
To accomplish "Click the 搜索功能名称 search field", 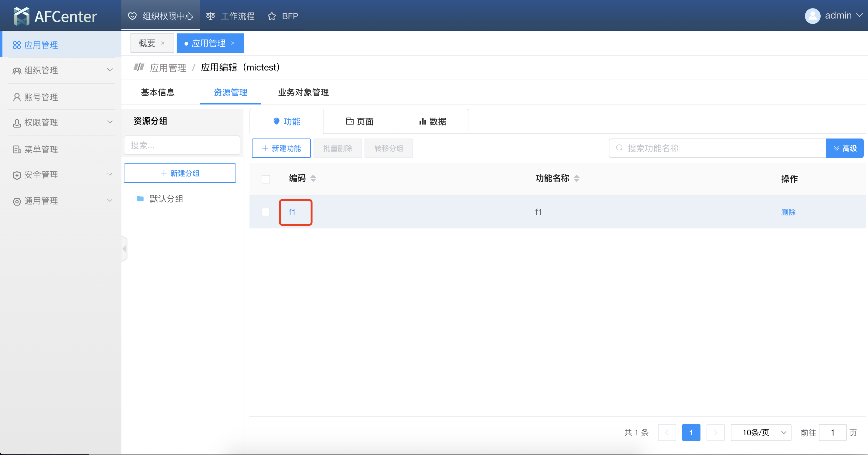I will [717, 149].
